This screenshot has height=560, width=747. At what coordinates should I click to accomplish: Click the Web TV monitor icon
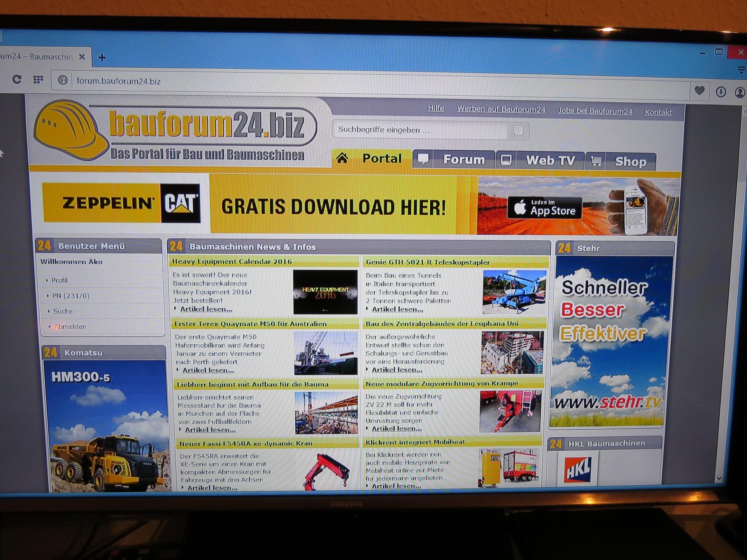click(506, 160)
